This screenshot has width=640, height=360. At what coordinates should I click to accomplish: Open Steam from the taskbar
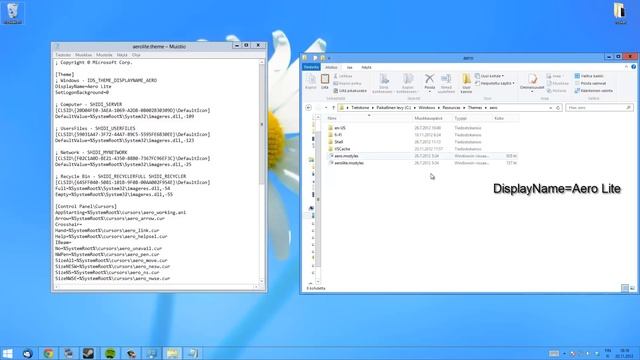coord(89,353)
